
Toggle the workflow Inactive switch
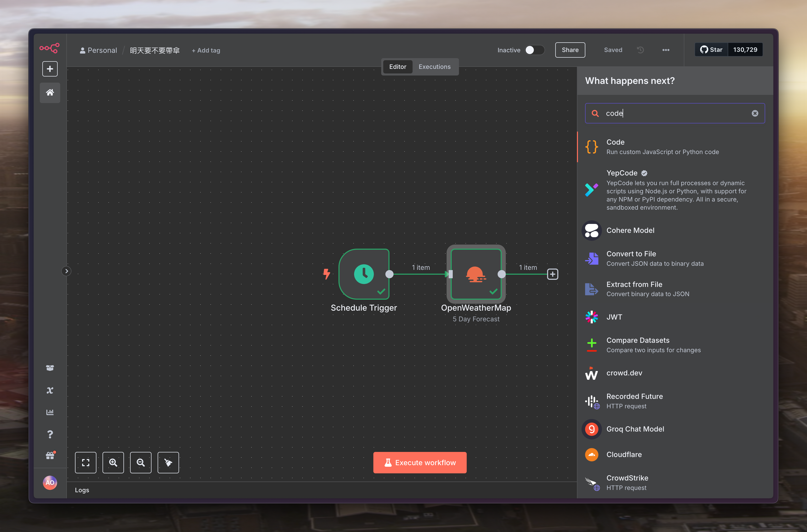click(534, 50)
